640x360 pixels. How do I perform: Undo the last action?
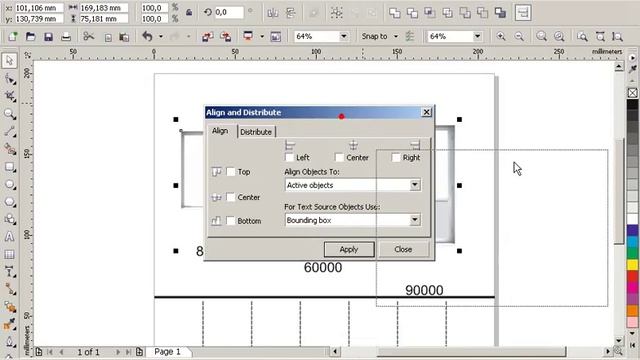pyautogui.click(x=147, y=37)
